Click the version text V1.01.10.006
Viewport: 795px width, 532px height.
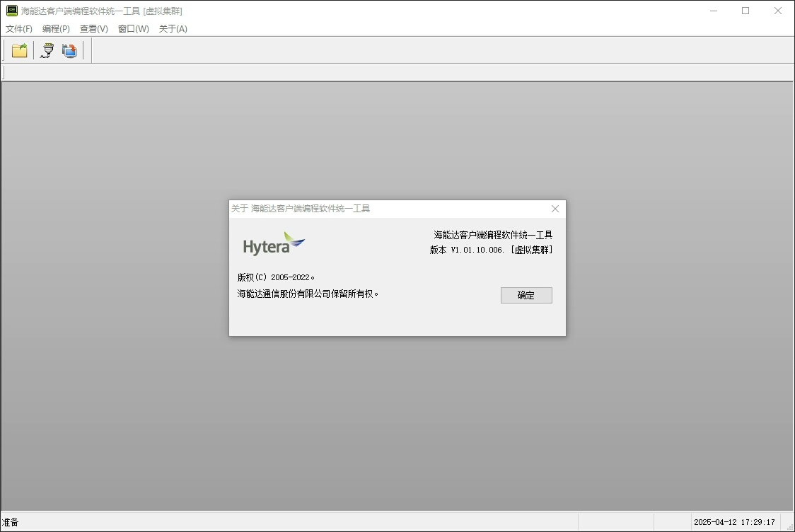pos(477,250)
